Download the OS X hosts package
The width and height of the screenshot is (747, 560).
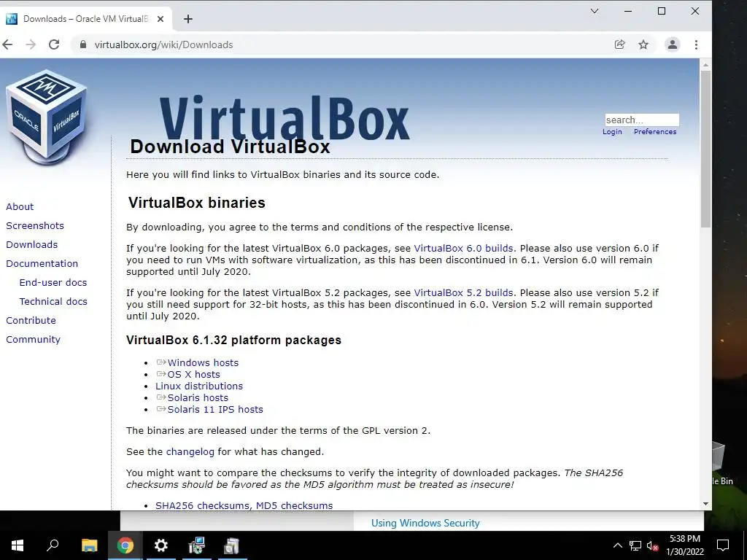193,374
